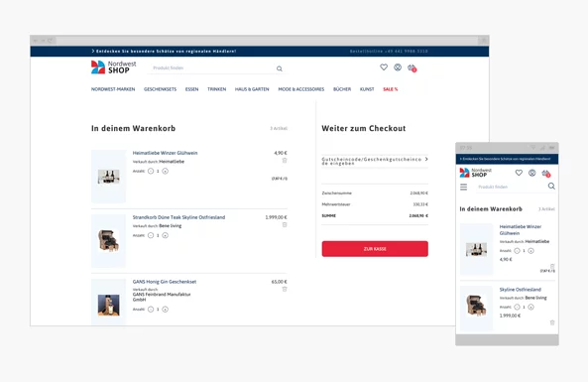This screenshot has width=588, height=382.
Task: Increase quantity of Heimatliebe Winzer Glühwein on desktop
Action: coord(165,171)
